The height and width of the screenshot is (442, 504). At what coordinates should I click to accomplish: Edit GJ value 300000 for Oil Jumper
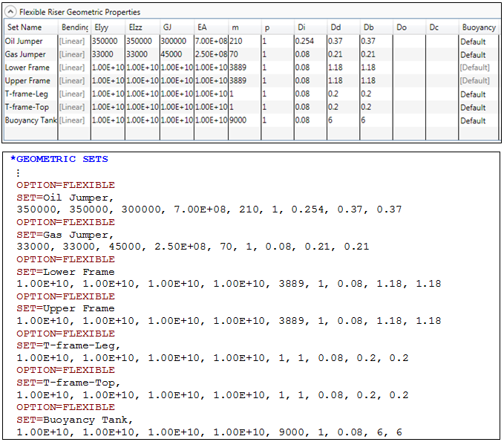177,41
